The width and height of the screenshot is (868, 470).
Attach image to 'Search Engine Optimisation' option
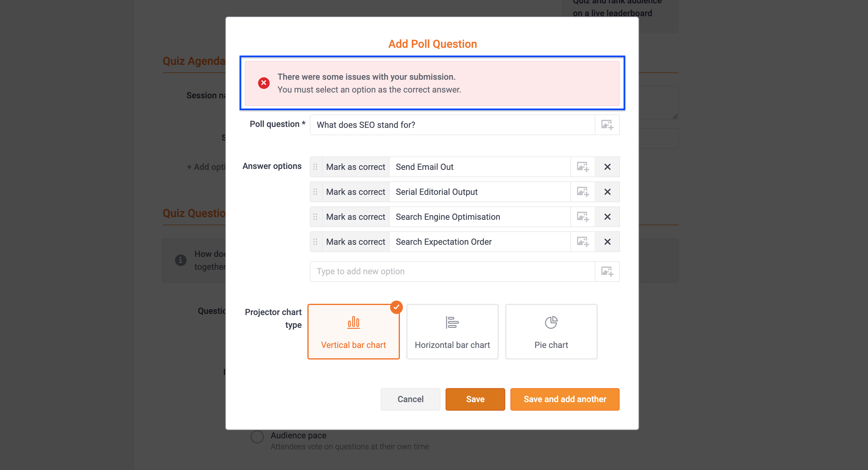[x=583, y=217]
